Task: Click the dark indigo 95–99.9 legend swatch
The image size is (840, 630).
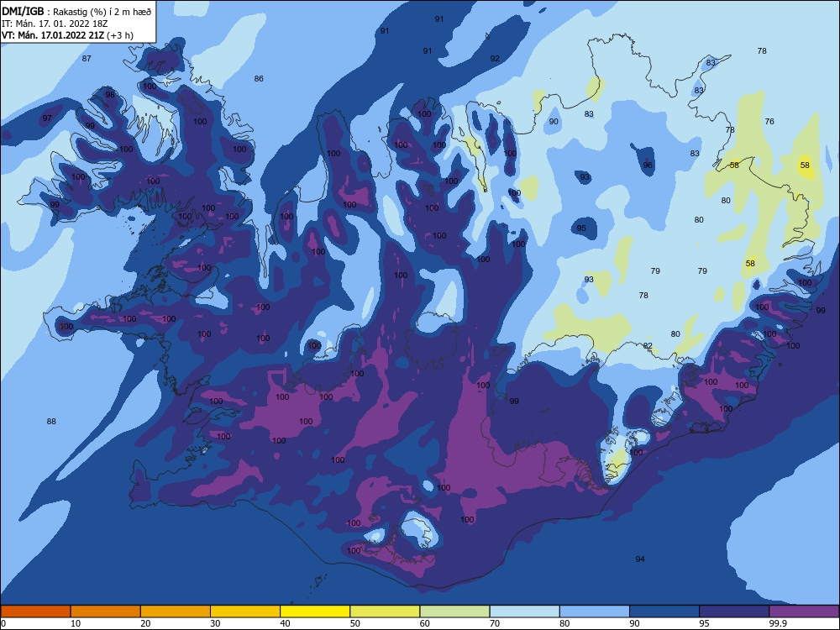Action: pos(734,612)
